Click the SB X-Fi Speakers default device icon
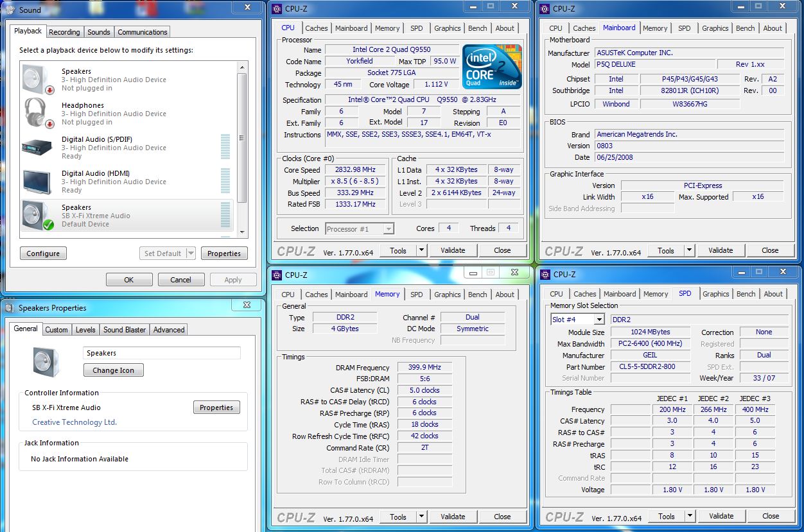 click(x=36, y=216)
